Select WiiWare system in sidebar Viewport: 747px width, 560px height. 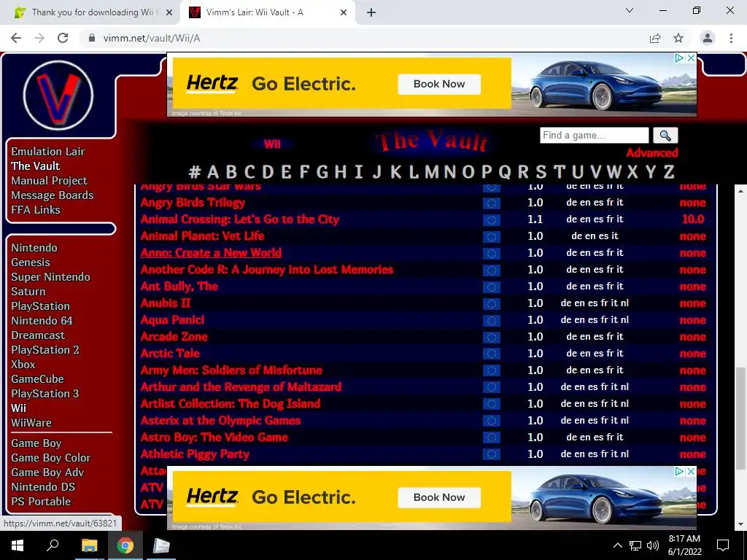pos(31,423)
